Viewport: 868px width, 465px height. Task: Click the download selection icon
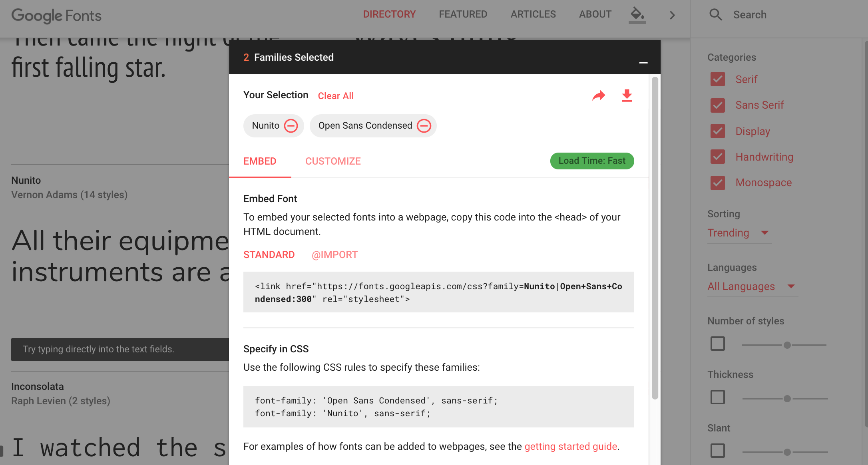pos(627,95)
